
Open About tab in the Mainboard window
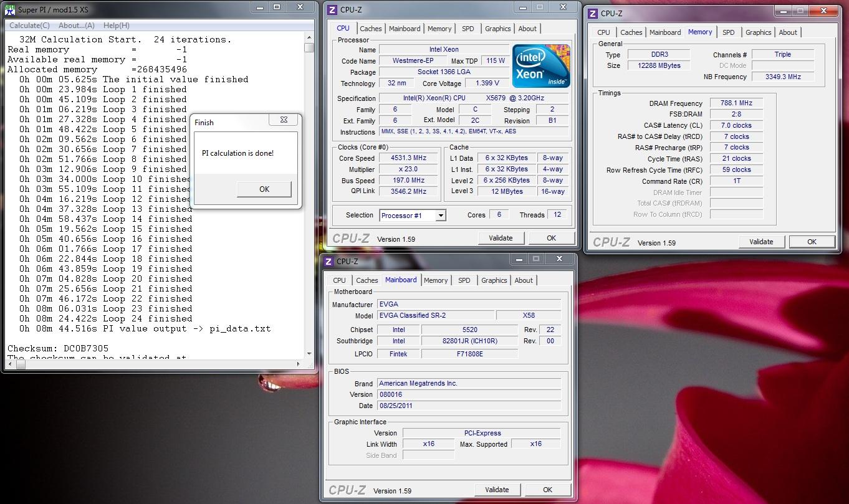pos(524,280)
